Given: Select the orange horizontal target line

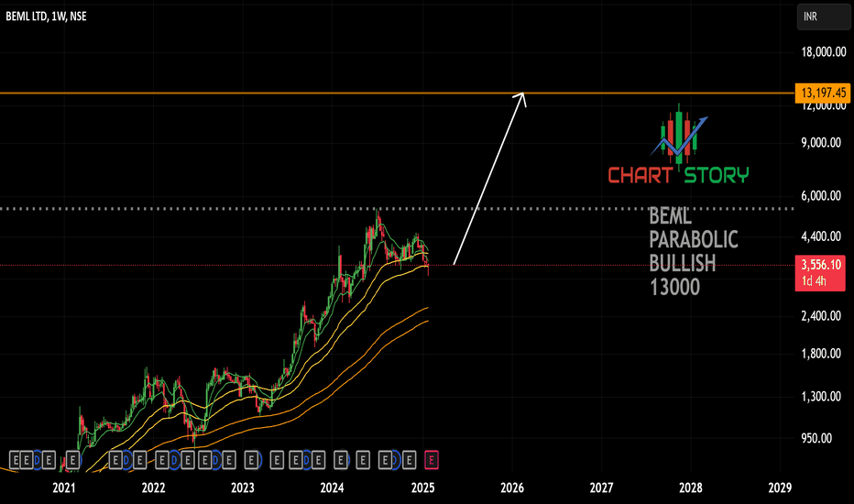Looking at the screenshot, I should pyautogui.click(x=397, y=93).
